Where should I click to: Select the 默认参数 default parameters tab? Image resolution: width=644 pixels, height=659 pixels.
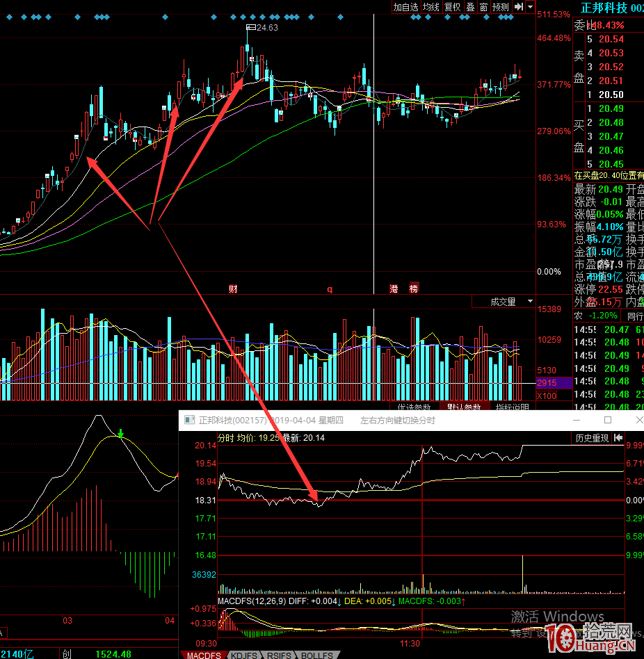click(464, 407)
